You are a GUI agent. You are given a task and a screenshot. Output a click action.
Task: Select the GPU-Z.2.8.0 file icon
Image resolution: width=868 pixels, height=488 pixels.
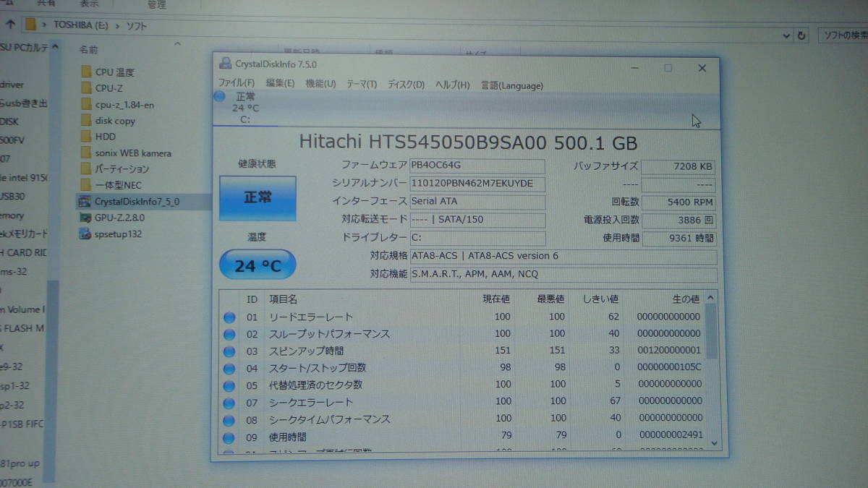click(x=85, y=217)
